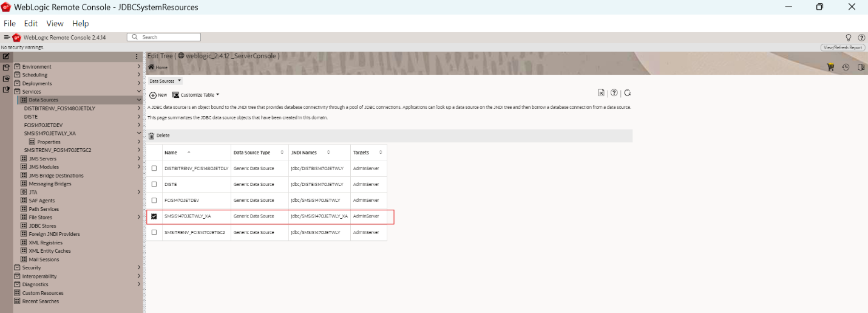Expand DISTBITRENV_FCIS148OJETDLY tree node chevron
The width and height of the screenshot is (868, 313).
[x=139, y=108]
